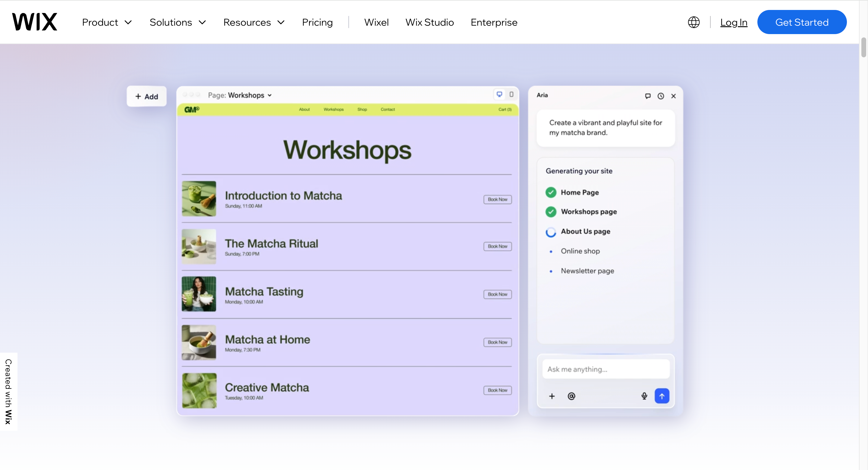Book Now for Matcha at Home
This screenshot has height=470, width=868.
(497, 342)
